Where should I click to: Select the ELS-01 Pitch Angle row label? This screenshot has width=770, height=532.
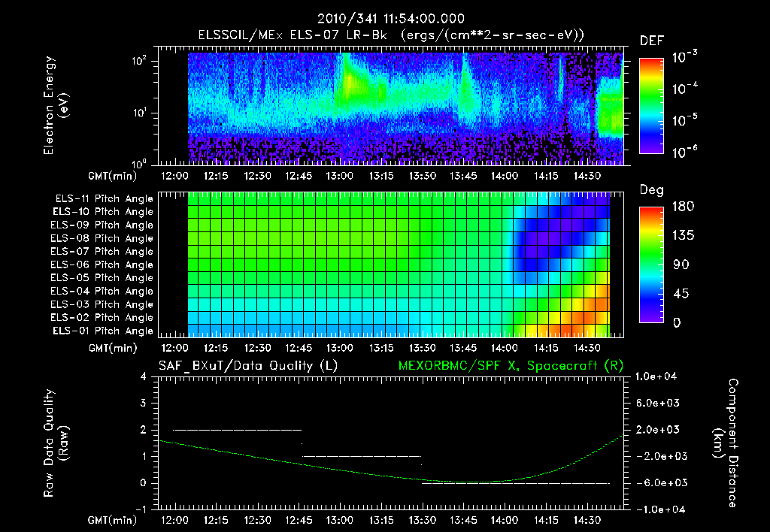pos(102,331)
